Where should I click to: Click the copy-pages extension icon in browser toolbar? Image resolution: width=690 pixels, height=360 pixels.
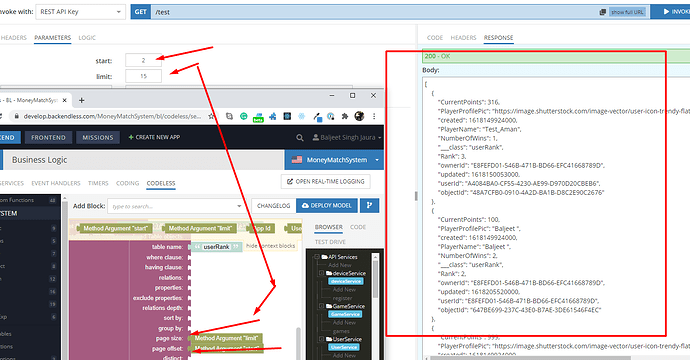[x=229, y=116]
